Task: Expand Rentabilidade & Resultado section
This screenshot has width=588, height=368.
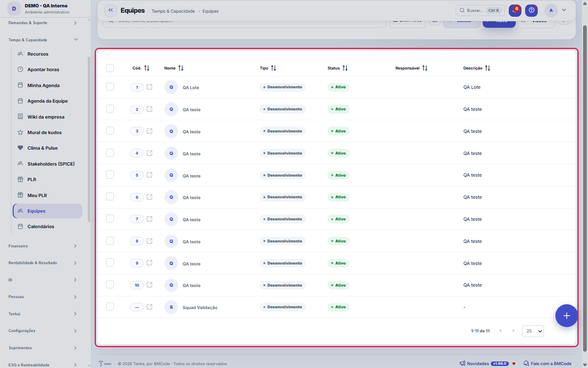Action: coord(43,263)
